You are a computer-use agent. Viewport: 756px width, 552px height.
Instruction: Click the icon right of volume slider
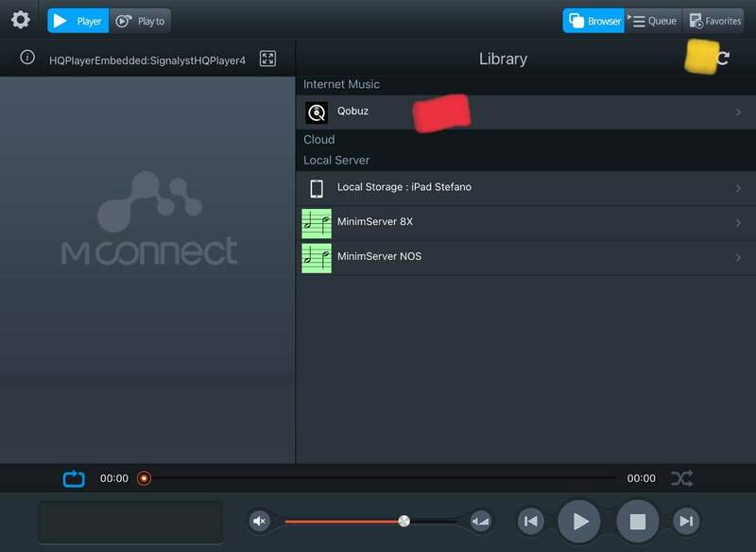point(481,521)
